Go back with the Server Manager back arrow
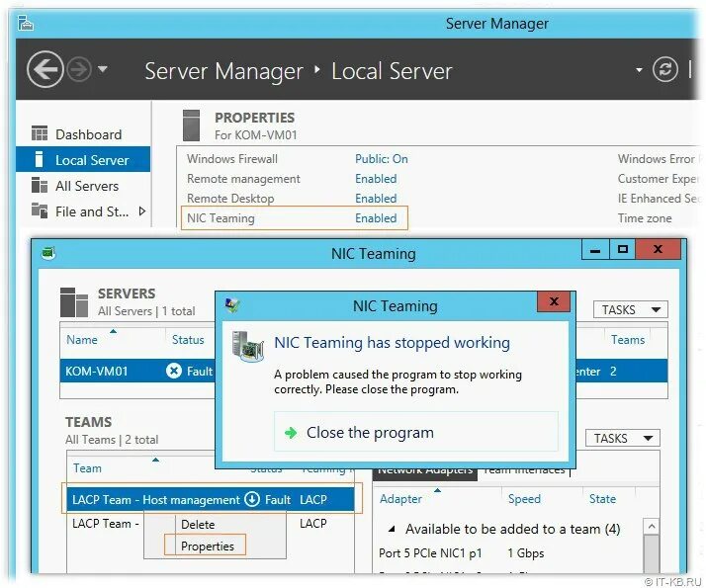 pos(44,70)
